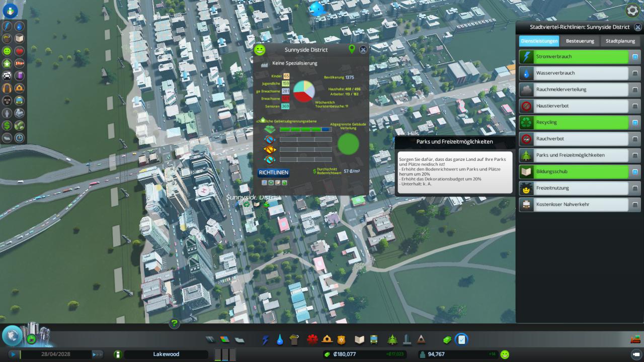Open the education build menu
Screen dimensions: 644x362
[359, 340]
